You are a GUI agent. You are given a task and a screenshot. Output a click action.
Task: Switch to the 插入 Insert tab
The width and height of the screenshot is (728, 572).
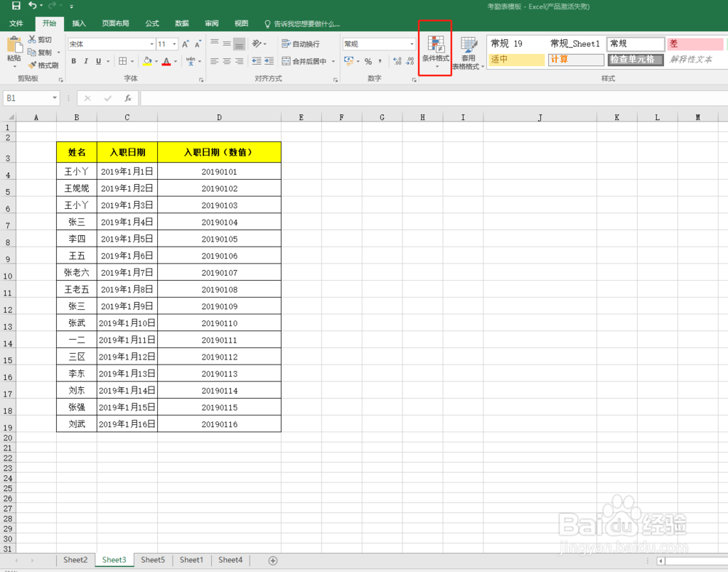[79, 23]
